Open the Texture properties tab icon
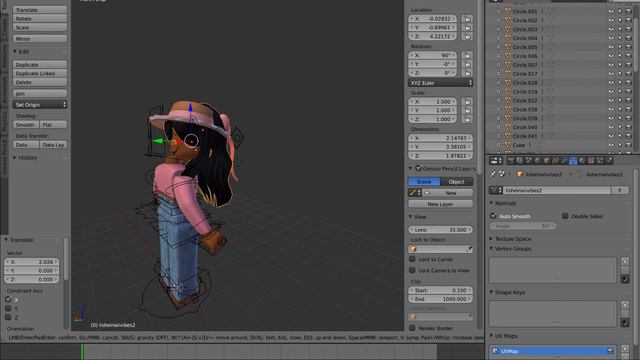 pyautogui.click(x=591, y=160)
